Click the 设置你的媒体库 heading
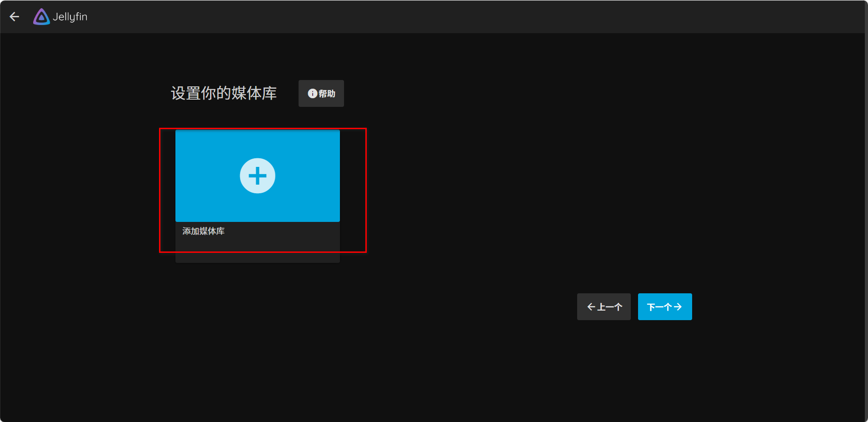Screen dimensions: 868x422 point(224,93)
